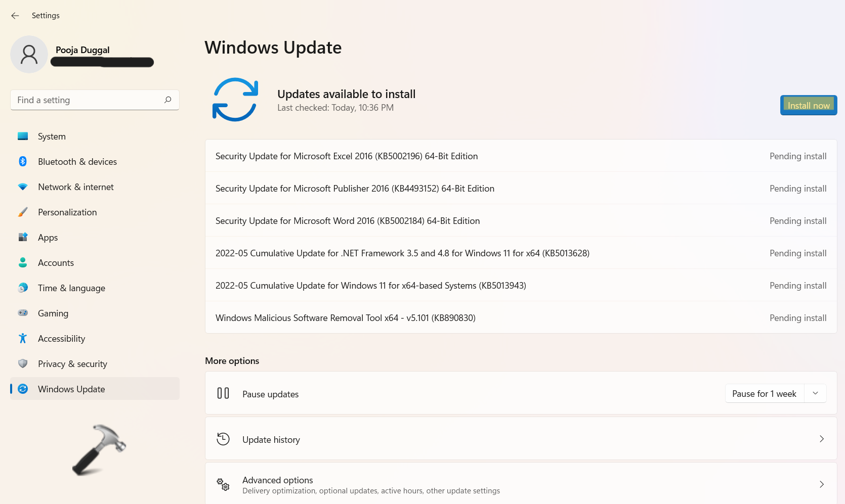Click the Gaming controller icon
Viewport: 845px width, 504px height.
click(x=23, y=313)
